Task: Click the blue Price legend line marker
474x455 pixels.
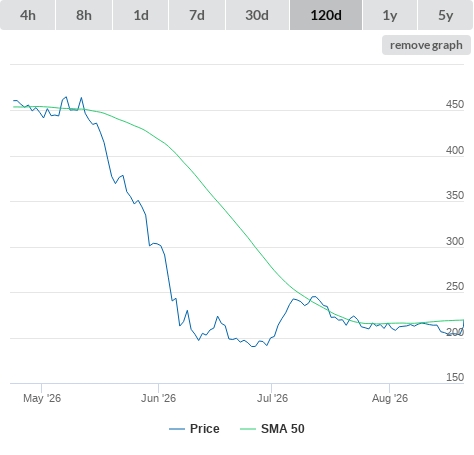Action: point(177,429)
